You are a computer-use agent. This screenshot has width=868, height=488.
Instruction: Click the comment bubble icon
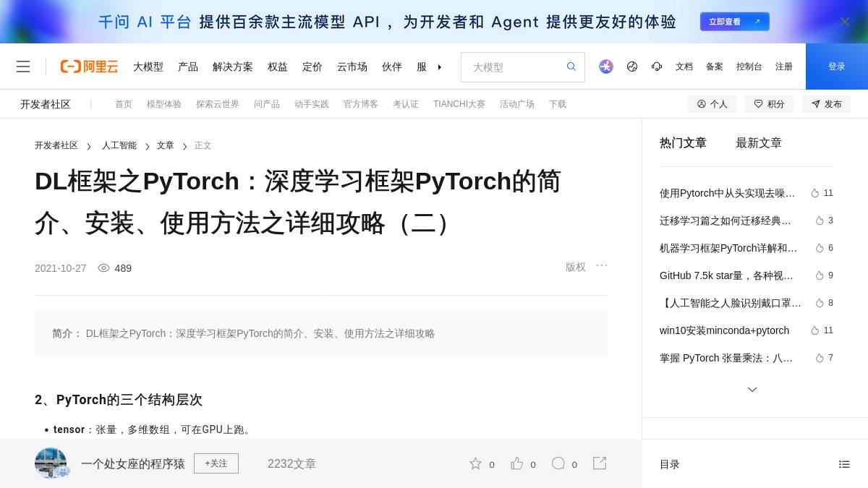tap(558, 463)
